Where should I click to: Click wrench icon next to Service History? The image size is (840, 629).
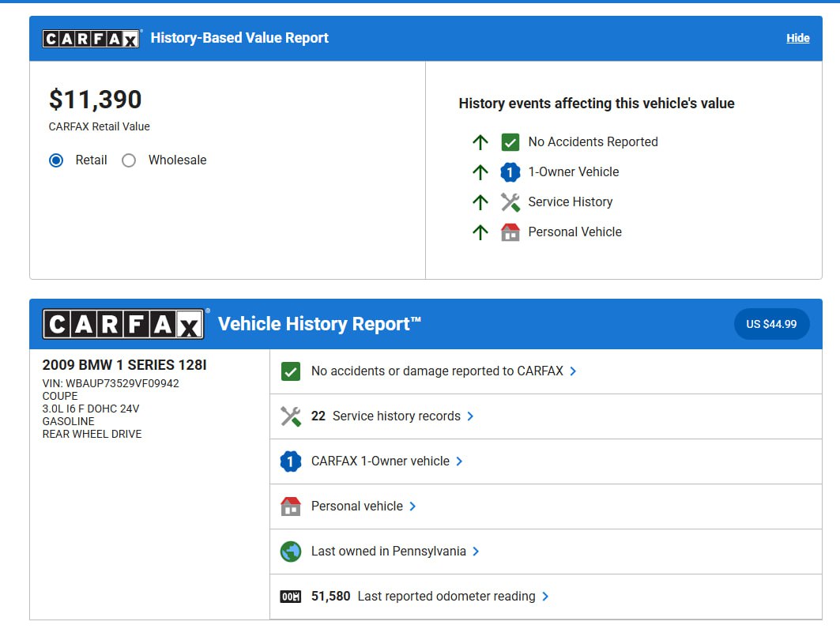[x=510, y=202]
